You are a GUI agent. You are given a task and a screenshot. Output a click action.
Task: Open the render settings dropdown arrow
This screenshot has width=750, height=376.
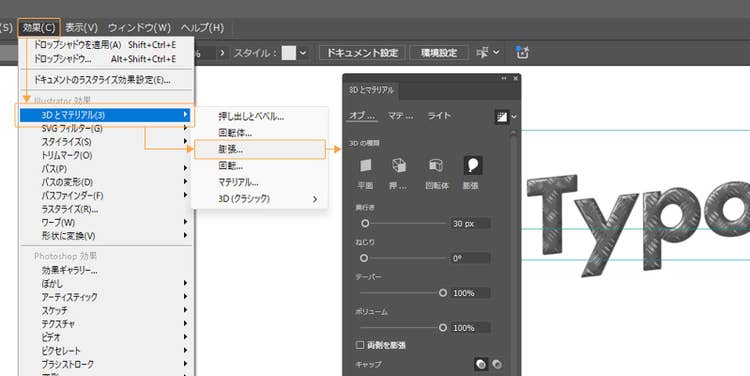(x=514, y=117)
